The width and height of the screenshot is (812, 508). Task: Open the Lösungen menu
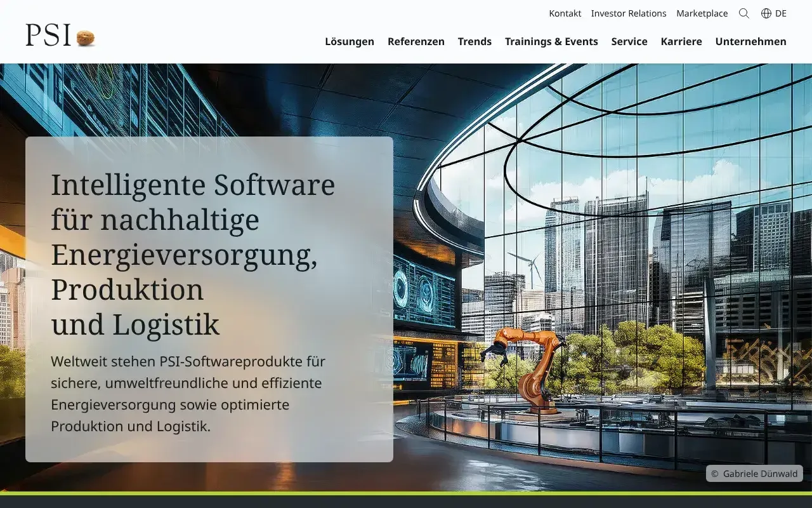pos(350,41)
